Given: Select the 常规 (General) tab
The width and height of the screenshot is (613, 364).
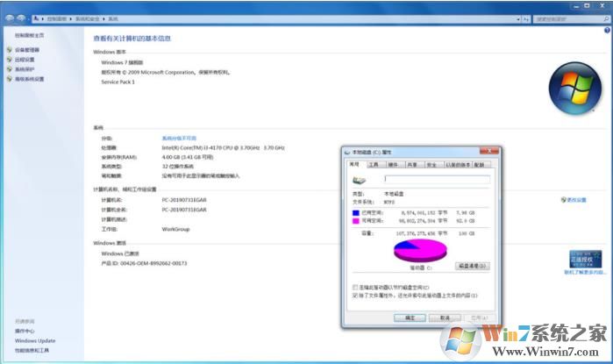Looking at the screenshot, I should coord(354,164).
